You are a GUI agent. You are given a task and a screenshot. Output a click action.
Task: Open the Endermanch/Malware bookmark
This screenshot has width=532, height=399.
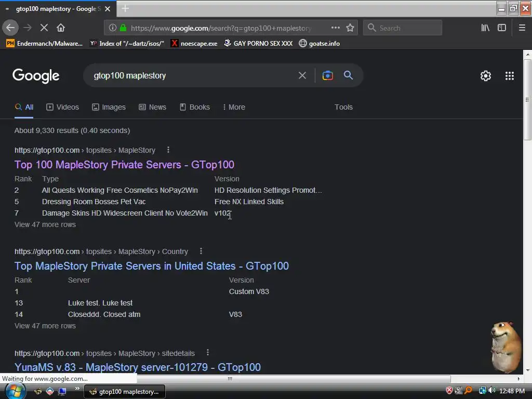pos(45,44)
